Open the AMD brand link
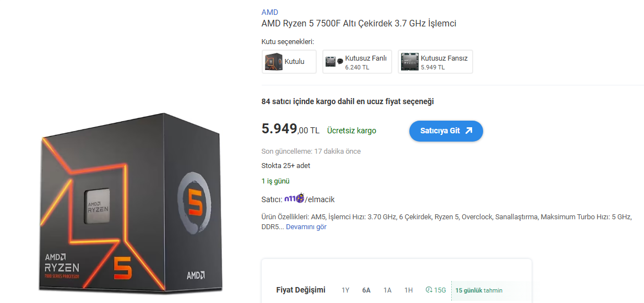Image resolution: width=644 pixels, height=303 pixels. click(269, 12)
